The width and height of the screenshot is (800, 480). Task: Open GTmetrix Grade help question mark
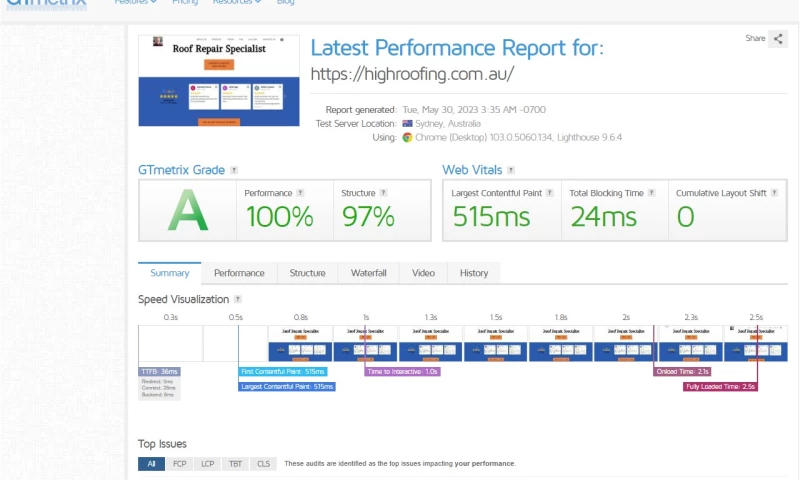[234, 171]
